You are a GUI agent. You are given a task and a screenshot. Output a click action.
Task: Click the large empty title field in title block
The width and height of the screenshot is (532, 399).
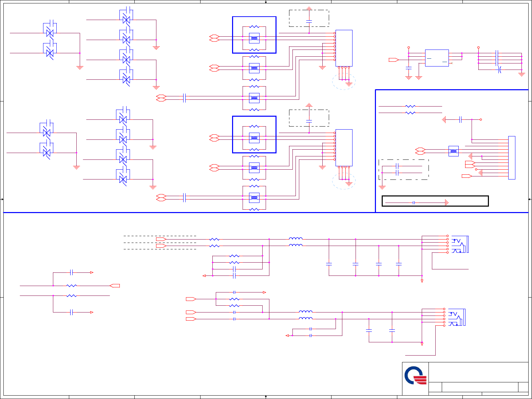[478, 372]
